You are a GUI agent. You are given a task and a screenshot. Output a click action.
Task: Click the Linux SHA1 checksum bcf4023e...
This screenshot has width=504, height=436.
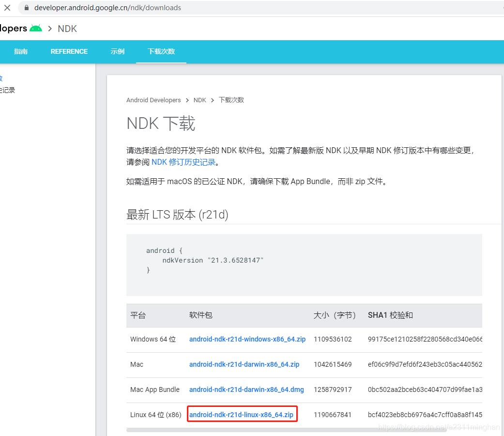pyautogui.click(x=425, y=415)
